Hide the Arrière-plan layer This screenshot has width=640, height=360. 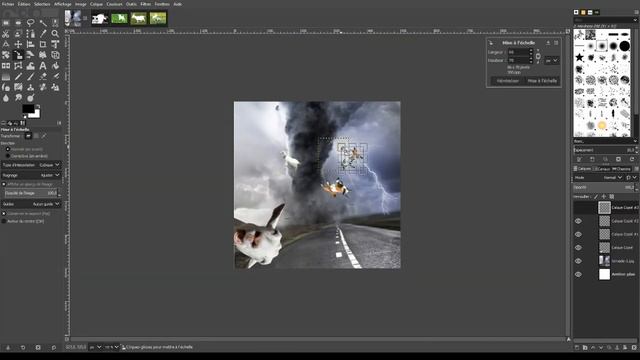[578, 274]
